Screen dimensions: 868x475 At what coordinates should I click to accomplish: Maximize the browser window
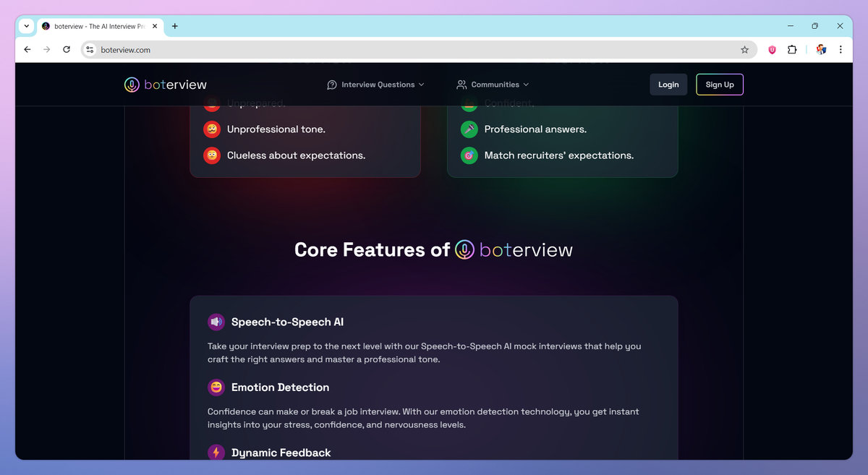coord(814,26)
